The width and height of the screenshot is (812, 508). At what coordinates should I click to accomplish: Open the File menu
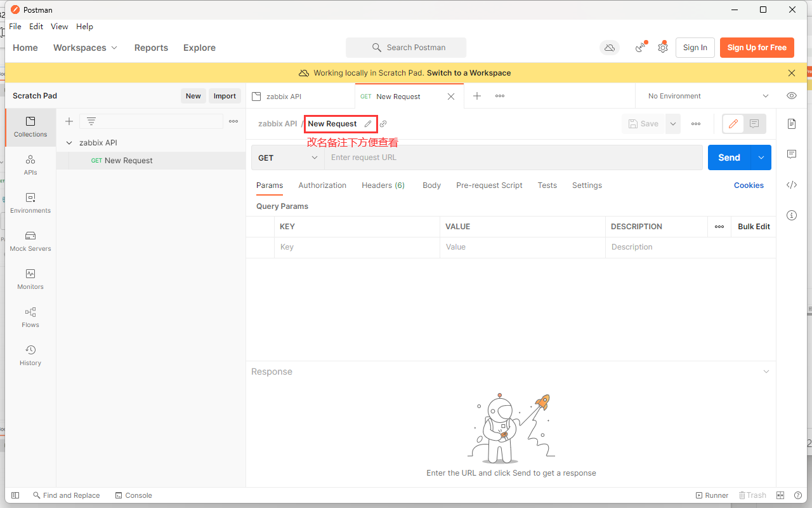(x=15, y=27)
